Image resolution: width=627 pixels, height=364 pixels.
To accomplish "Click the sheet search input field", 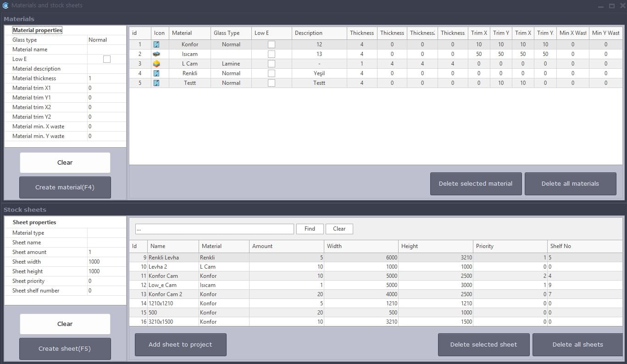I will coord(214,229).
